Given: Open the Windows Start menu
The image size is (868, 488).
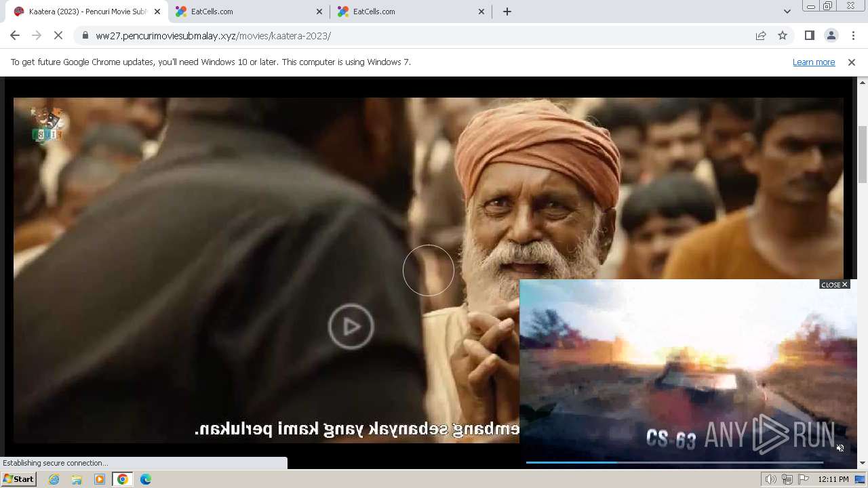Looking at the screenshot, I should coord(18,479).
